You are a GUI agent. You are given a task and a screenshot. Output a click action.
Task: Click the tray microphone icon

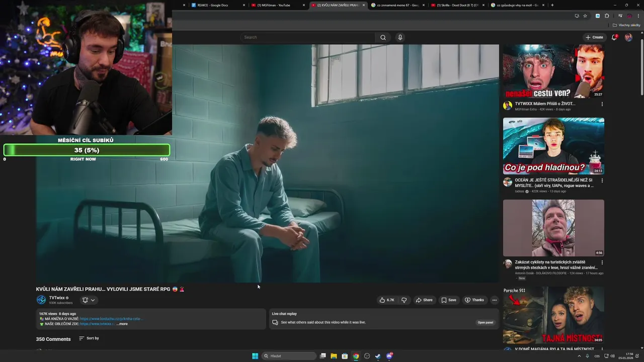click(587, 356)
